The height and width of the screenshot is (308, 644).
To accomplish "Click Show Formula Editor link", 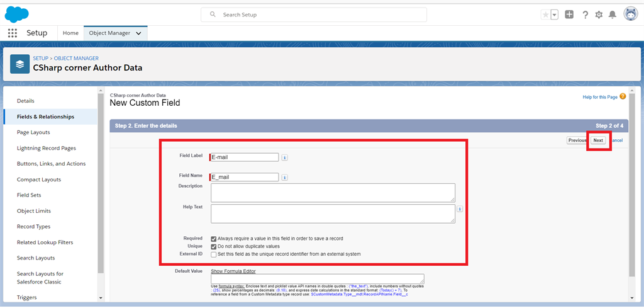I will 233,271.
